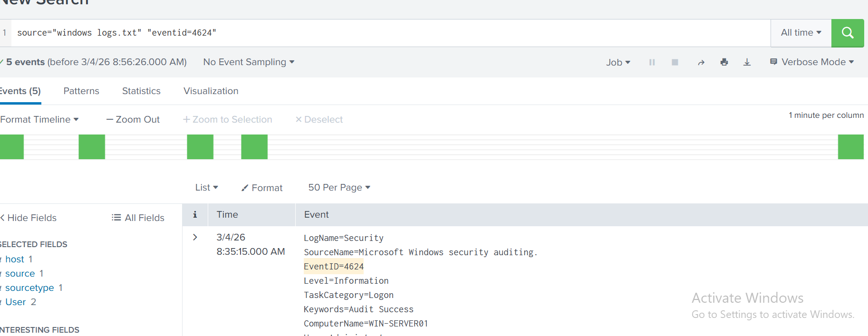Hide the fields sidebar
The height and width of the screenshot is (336, 868).
29,218
